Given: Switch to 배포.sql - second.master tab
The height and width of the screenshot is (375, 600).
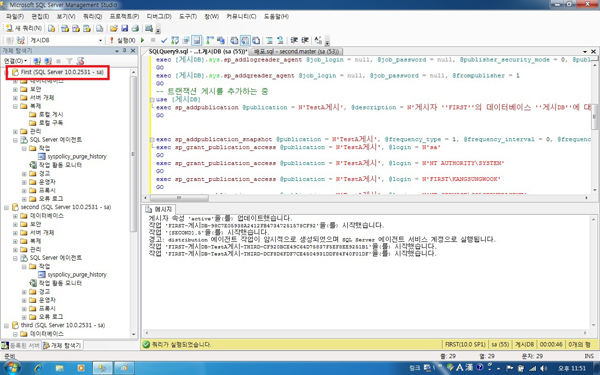Looking at the screenshot, I should click(296, 51).
